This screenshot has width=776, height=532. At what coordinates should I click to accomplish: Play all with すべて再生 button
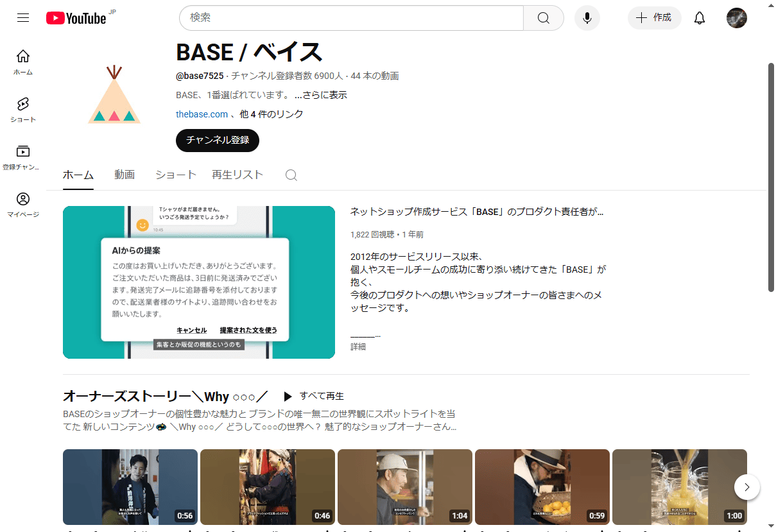point(314,396)
